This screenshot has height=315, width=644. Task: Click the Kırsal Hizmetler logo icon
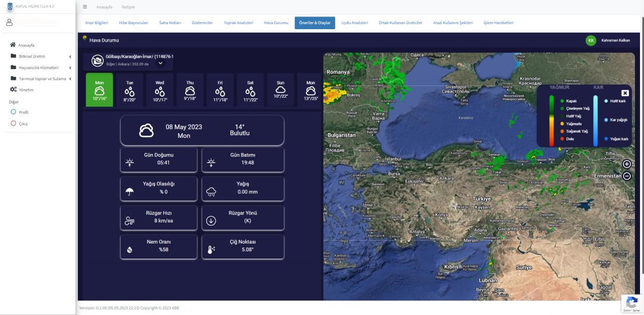coord(10,7)
